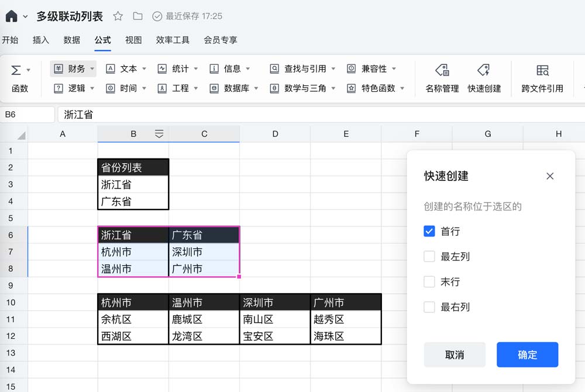Click the folder icon beside the title
Image resolution: width=585 pixels, height=392 pixels.
[x=137, y=16]
